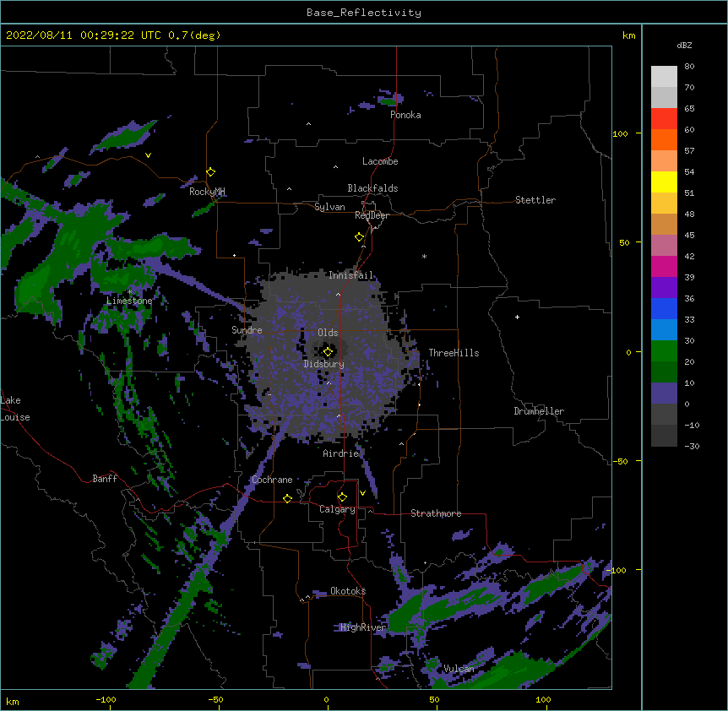Click the -30 value in the dBZ legend
Viewport: 728px width, 711px height.
coord(692,446)
